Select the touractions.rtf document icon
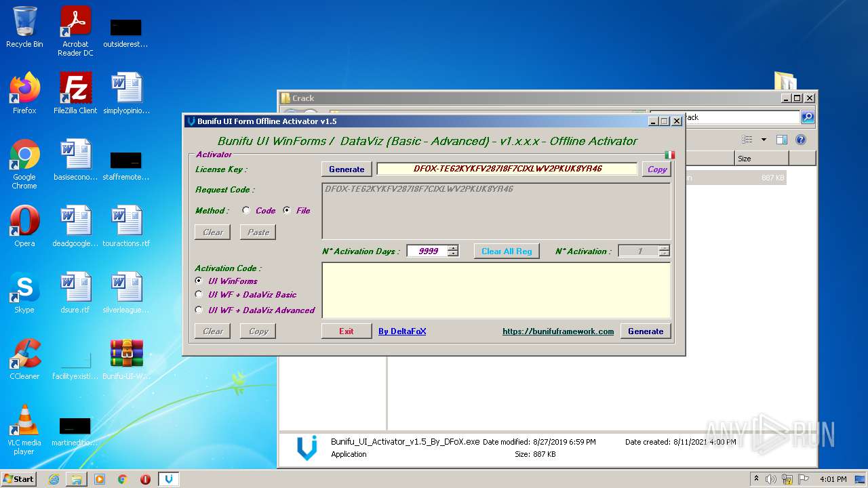Image resolution: width=868 pixels, height=488 pixels. 126,226
